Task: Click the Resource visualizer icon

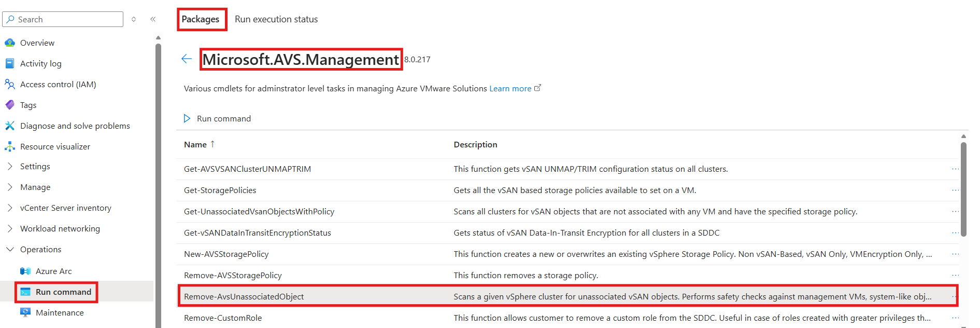Action: 10,146
